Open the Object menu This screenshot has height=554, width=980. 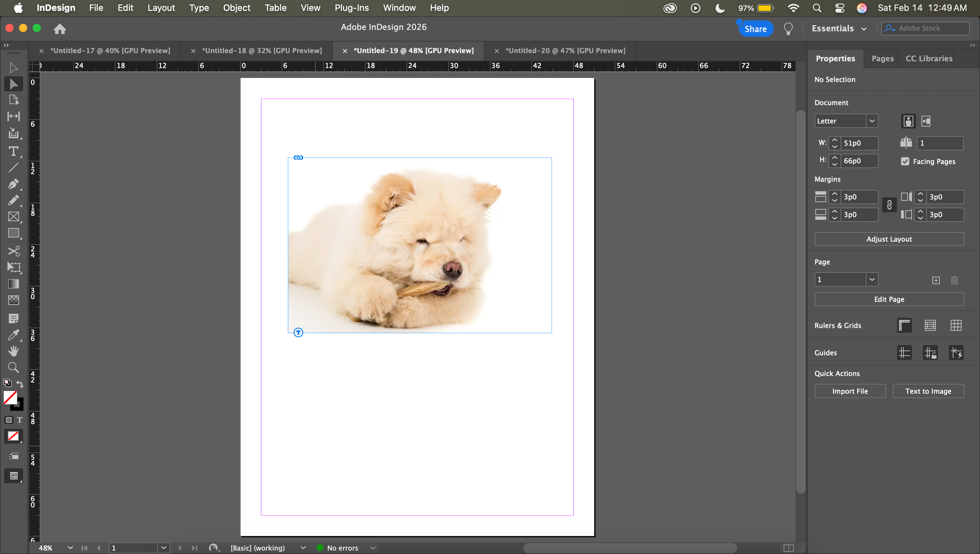click(x=236, y=7)
